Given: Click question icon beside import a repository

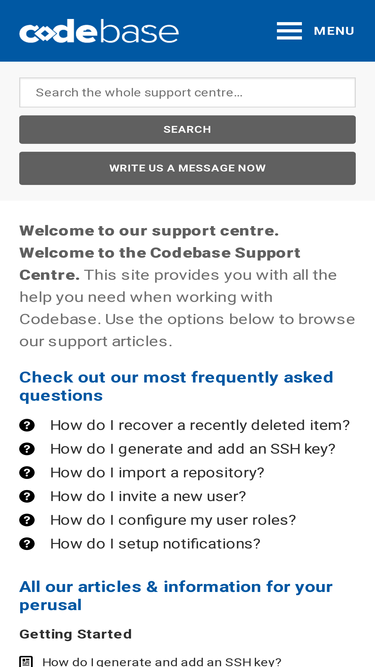Looking at the screenshot, I should click(x=27, y=473).
